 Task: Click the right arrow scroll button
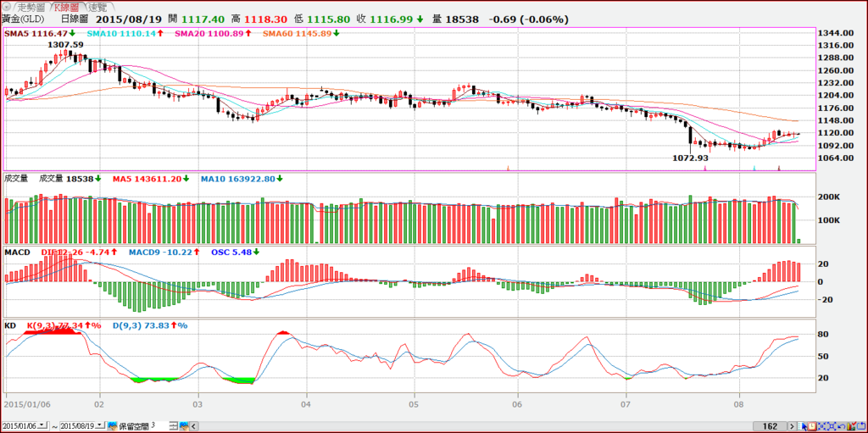[793, 426]
